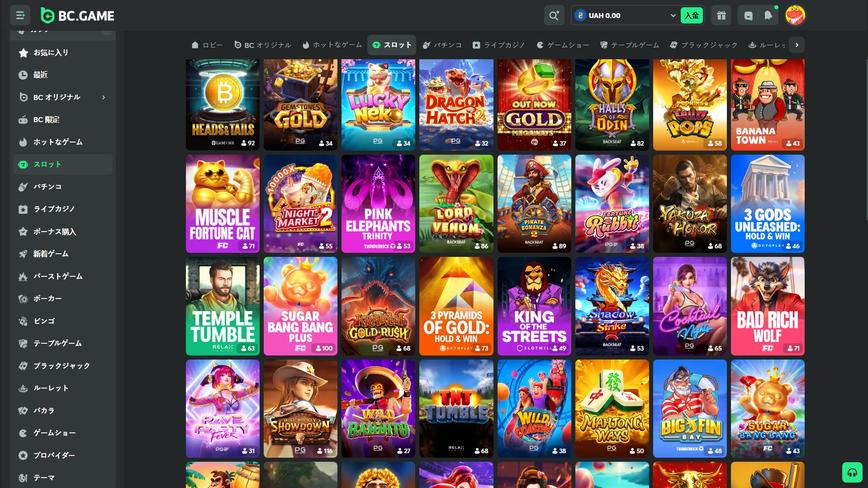Click the pachinko icon beside パチンコ in sidebar
This screenshot has width=868, height=488.
coord(23,187)
